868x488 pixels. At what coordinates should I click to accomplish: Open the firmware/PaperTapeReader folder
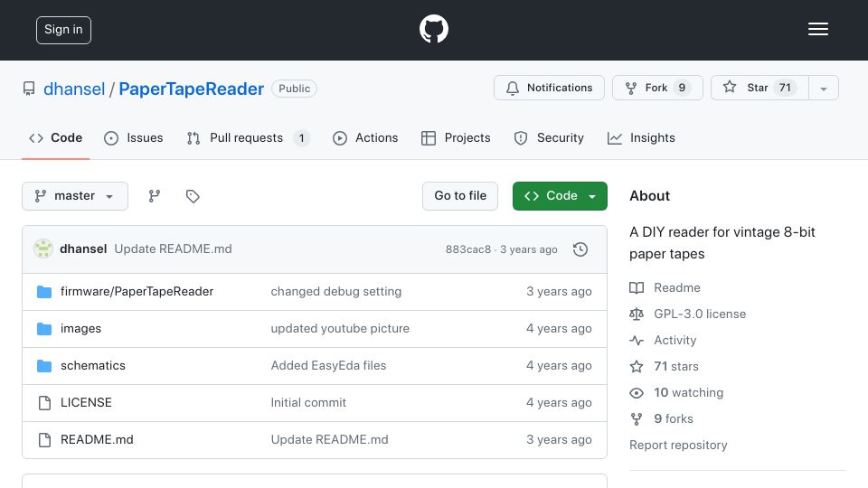coord(137,292)
